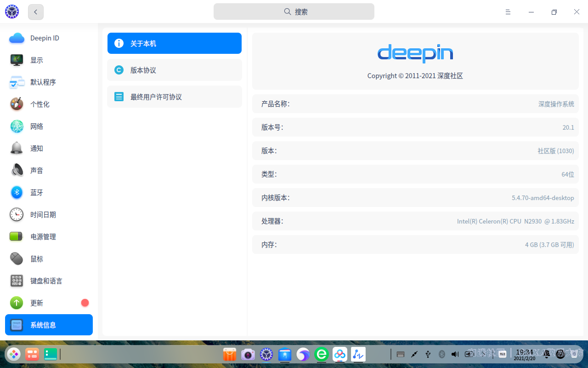
Task: Open the Display settings module
Action: [x=37, y=60]
